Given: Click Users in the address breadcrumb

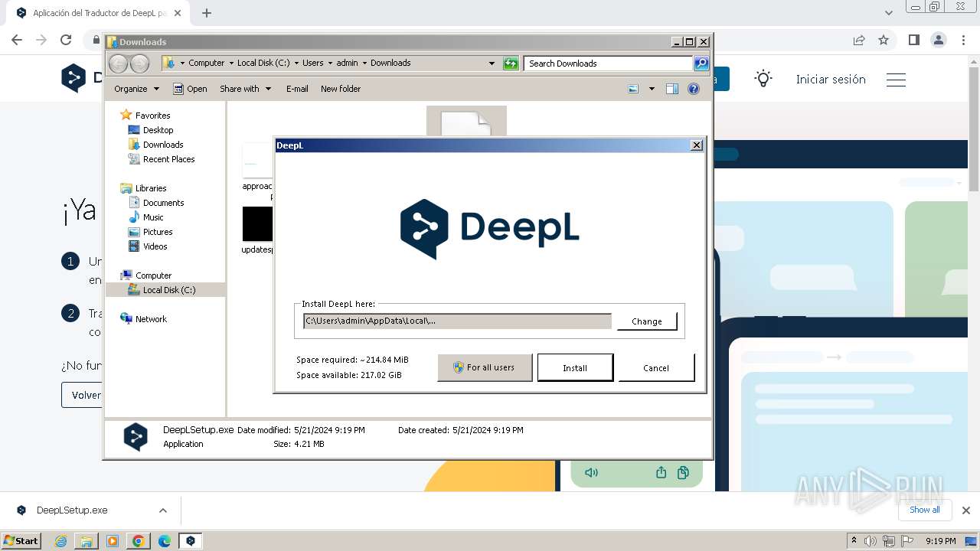Looking at the screenshot, I should [312, 63].
